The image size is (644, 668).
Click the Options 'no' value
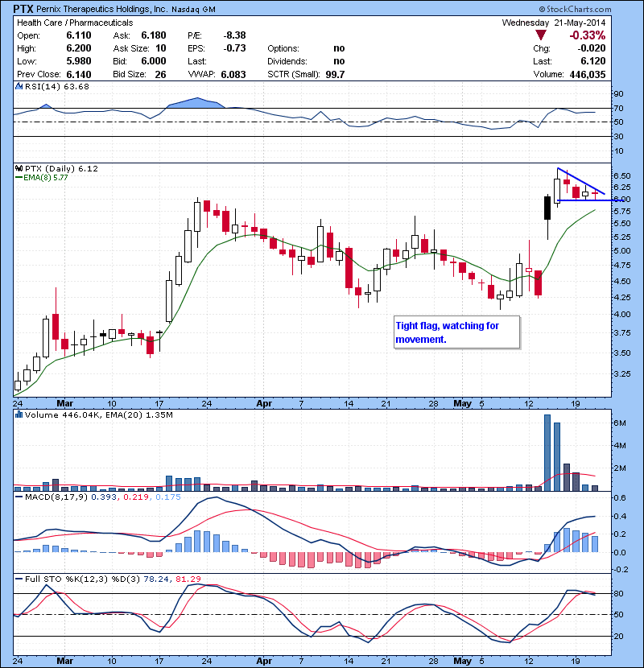(x=339, y=48)
